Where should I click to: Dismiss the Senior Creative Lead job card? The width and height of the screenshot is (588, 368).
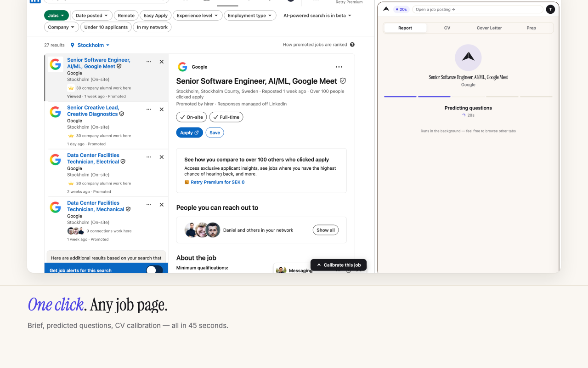[161, 109]
